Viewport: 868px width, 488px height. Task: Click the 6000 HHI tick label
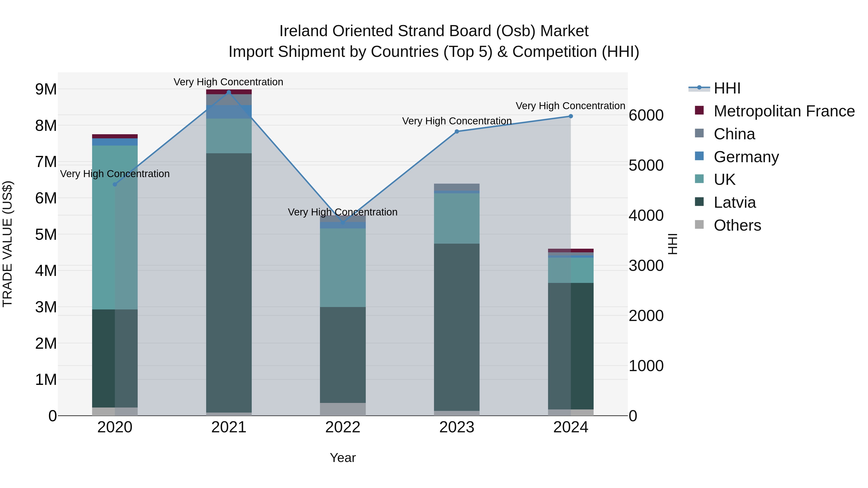coord(646,115)
